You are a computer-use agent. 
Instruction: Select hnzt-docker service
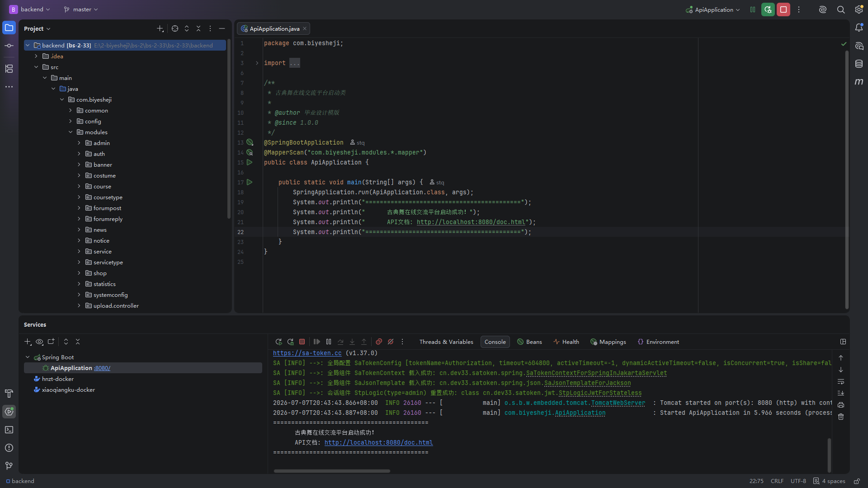[x=57, y=379]
